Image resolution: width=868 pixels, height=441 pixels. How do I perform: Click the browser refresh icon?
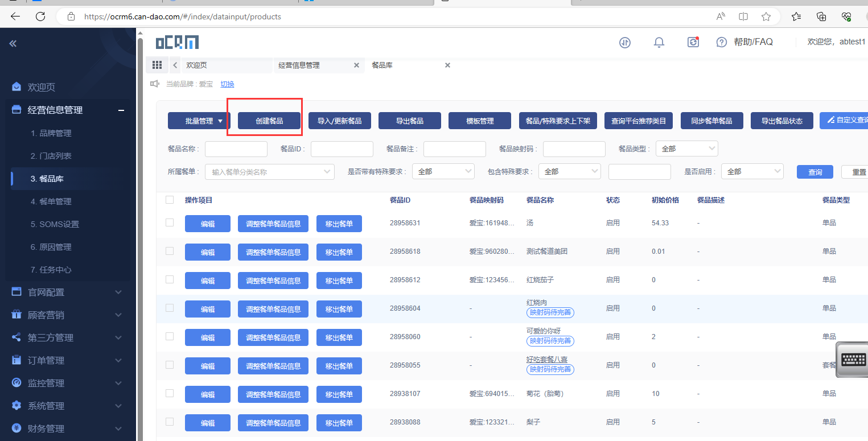tap(40, 17)
